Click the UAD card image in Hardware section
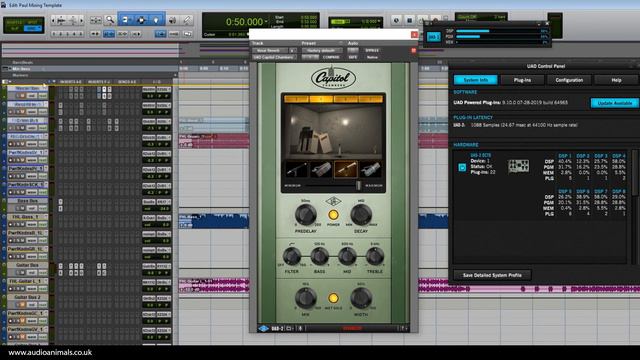The width and height of the screenshot is (640, 360). 518,166
